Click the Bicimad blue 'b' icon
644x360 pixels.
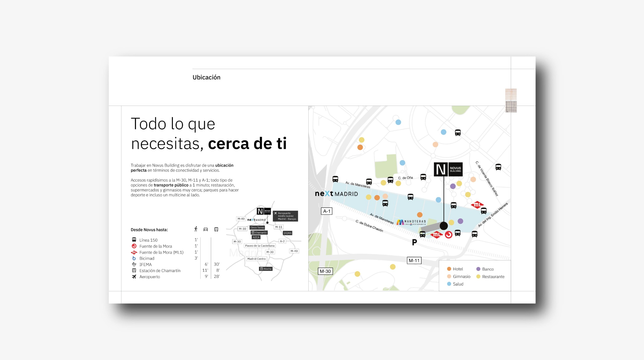[134, 258]
